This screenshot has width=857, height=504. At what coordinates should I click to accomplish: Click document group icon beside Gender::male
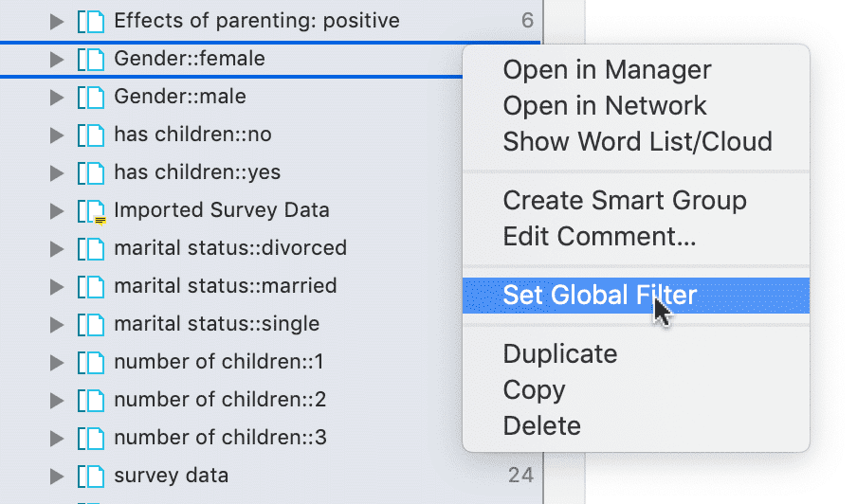click(x=91, y=98)
